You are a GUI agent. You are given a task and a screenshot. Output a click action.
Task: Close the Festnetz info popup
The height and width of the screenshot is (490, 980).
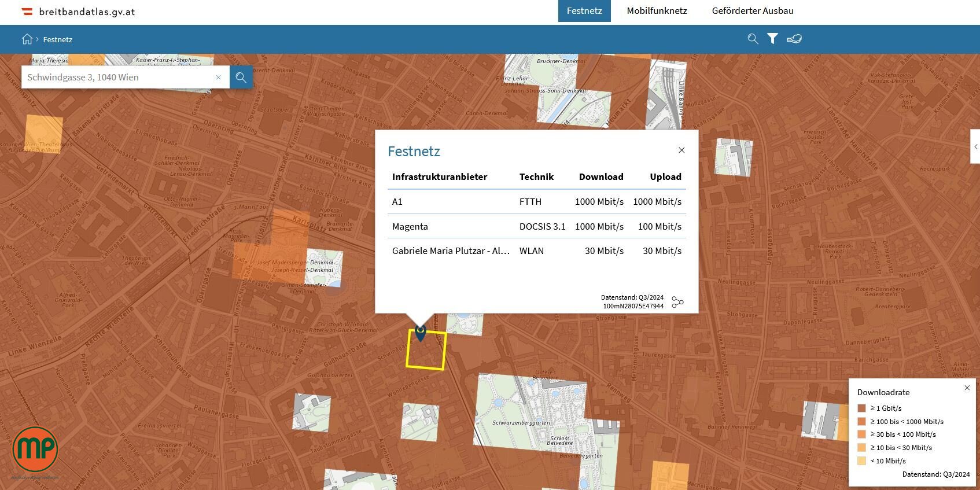tap(681, 150)
